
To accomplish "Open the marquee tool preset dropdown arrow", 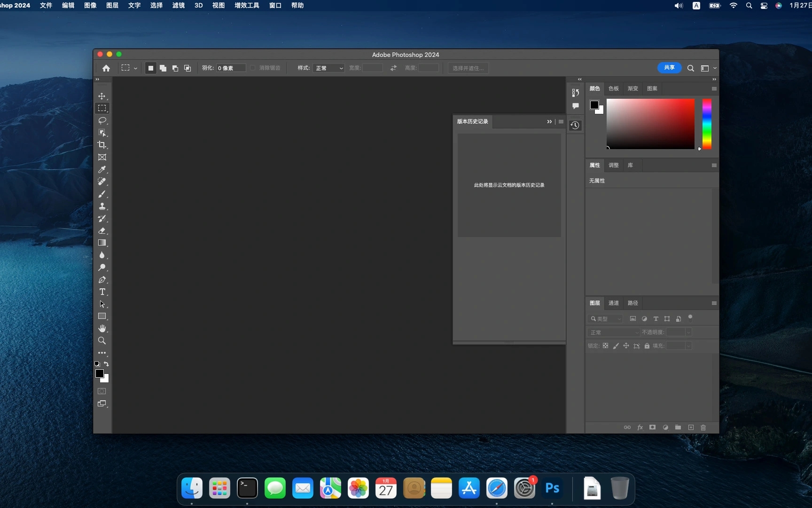I will pos(135,68).
